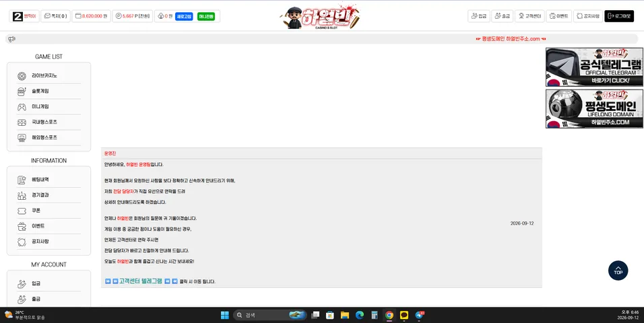Click the 라이브카지노 roulette icon
644x323 pixels.
point(22,76)
